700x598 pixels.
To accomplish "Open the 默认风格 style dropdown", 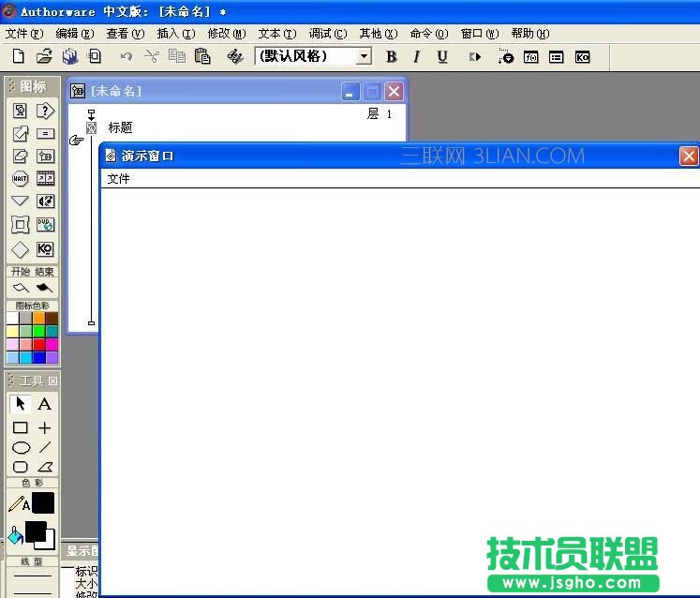I will tap(365, 57).
